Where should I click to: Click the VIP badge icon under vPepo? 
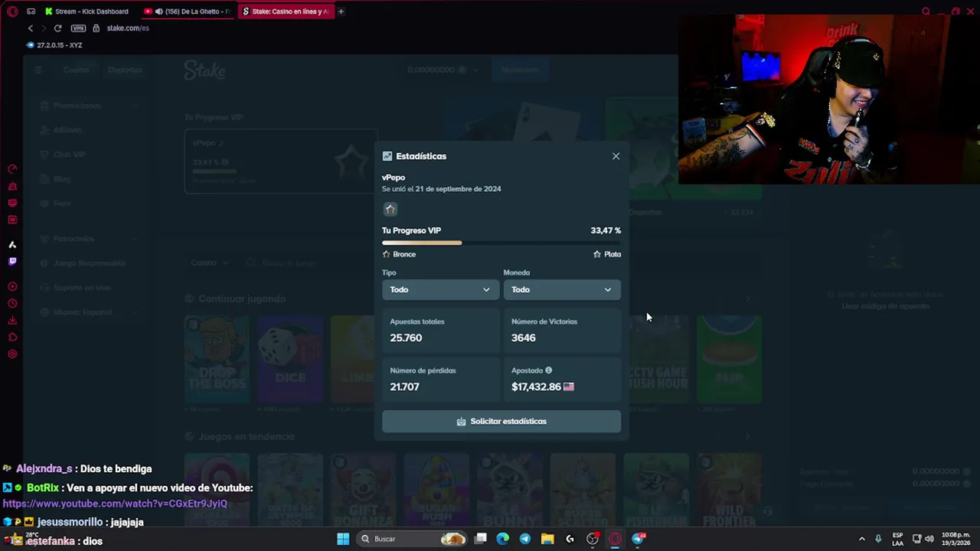pos(390,209)
